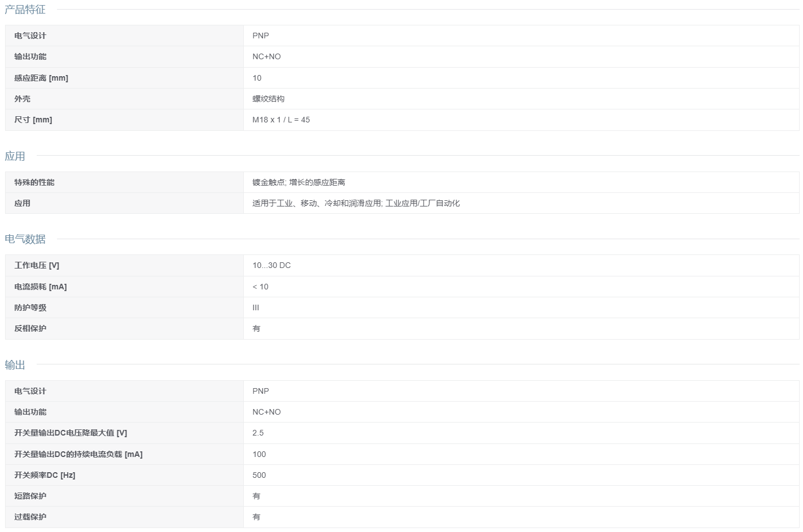This screenshot has width=803, height=532.
Task: Click the 螺纹结构 value
Action: (x=269, y=99)
